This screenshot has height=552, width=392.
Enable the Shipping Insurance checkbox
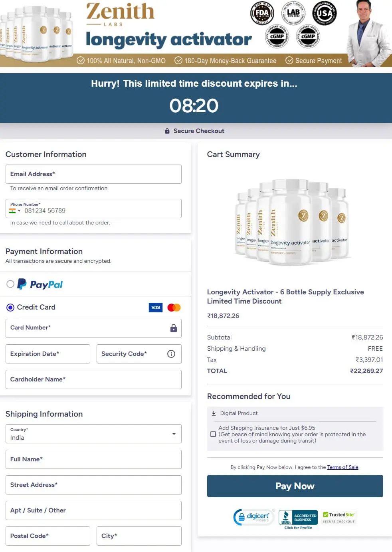click(213, 434)
